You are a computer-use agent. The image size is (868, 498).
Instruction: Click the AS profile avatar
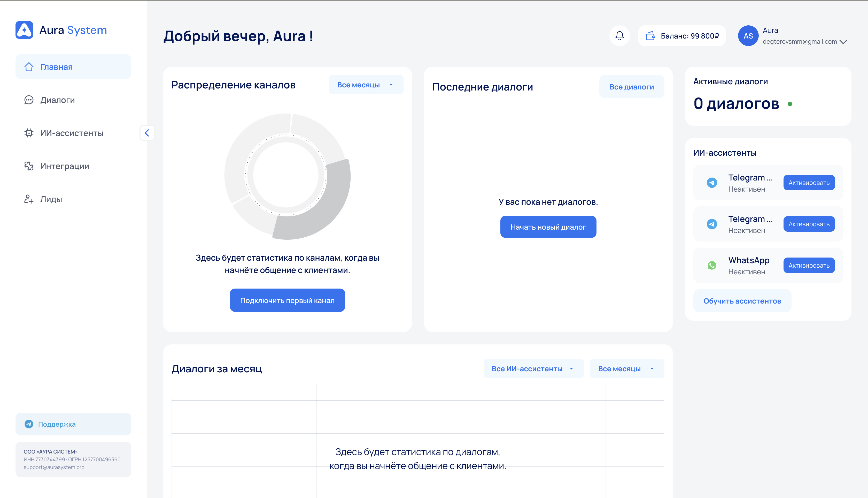point(748,36)
